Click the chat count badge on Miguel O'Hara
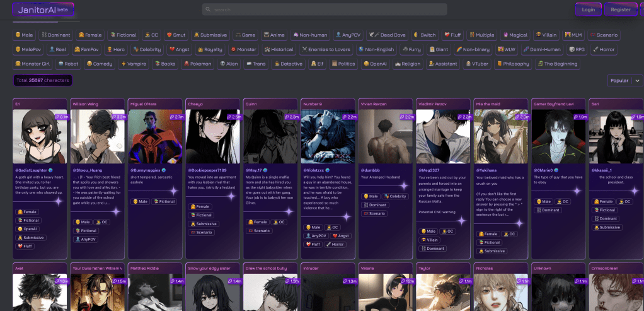The image size is (644, 311). 176,117
